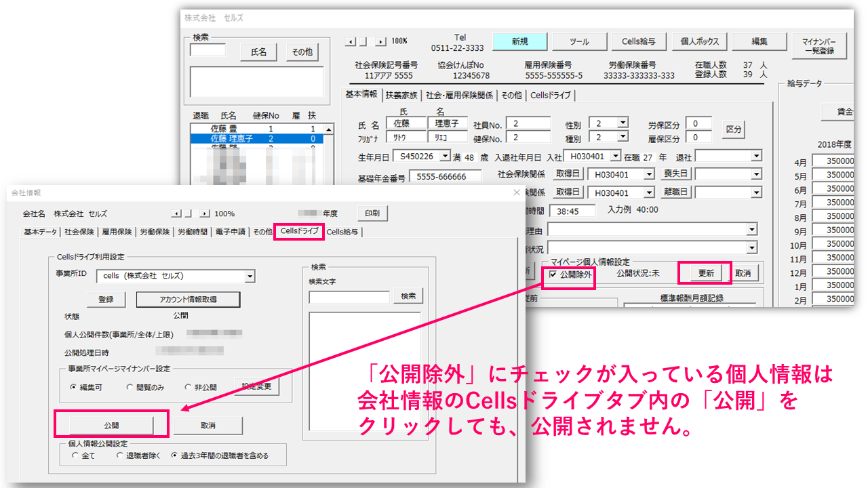Click the employee list scroll-up arrow

tap(330, 129)
